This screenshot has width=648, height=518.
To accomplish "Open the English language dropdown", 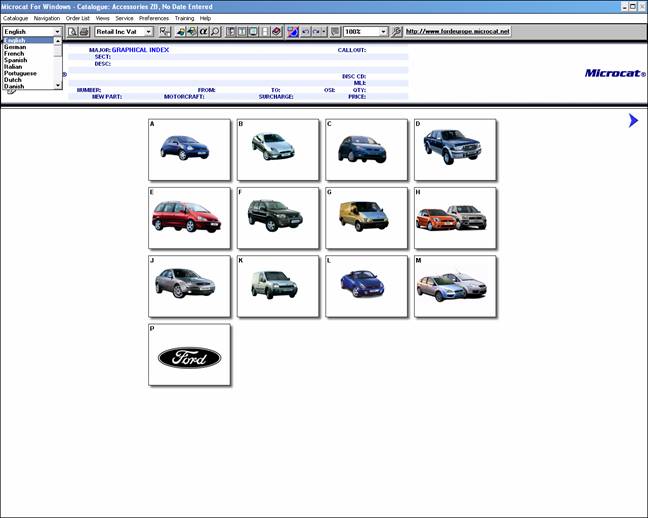I will pos(58,32).
